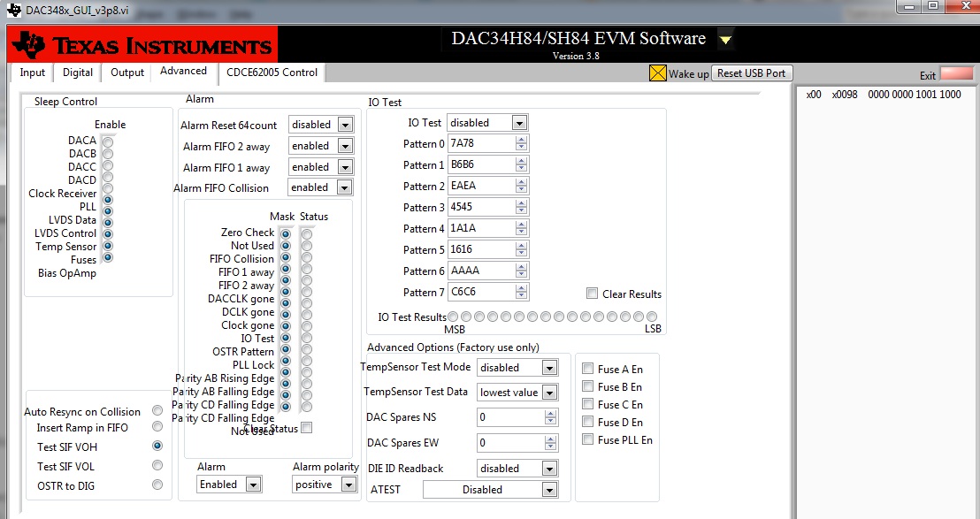The height and width of the screenshot is (519, 980).
Task: Toggle the Test SIF VOH radio button
Action: click(157, 446)
